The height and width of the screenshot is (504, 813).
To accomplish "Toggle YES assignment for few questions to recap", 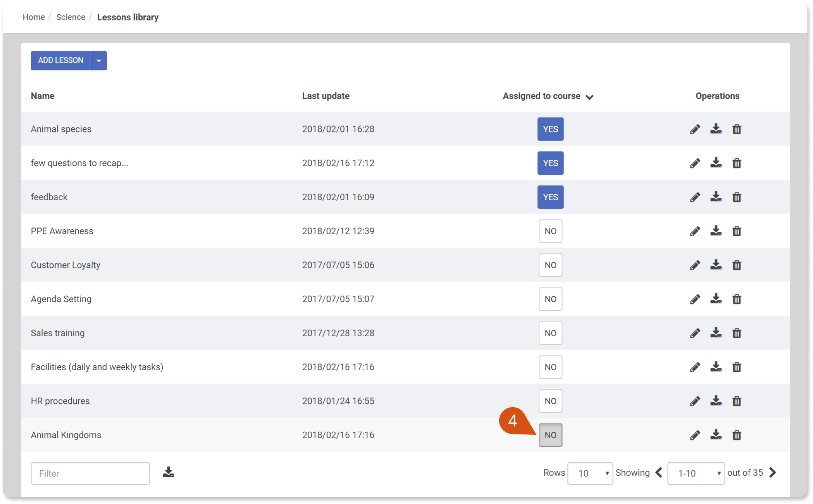I will click(x=550, y=163).
